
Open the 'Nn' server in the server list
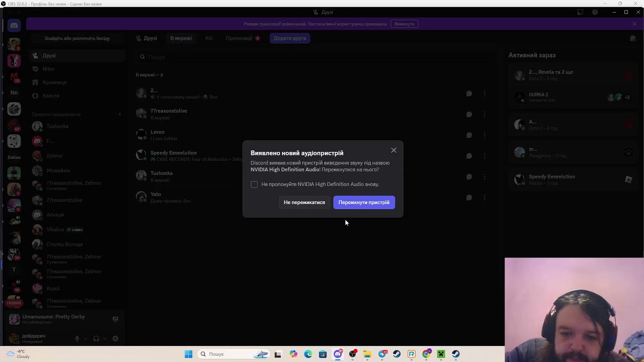14,93
